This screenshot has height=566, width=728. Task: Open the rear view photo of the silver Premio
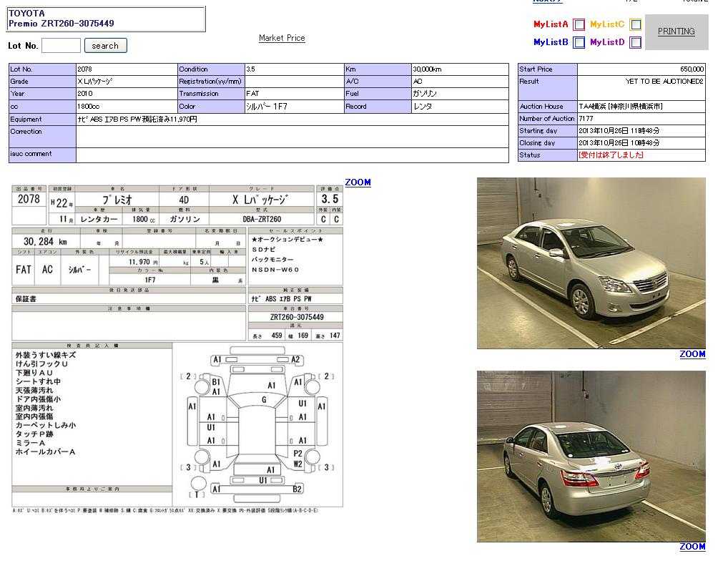tap(591, 456)
